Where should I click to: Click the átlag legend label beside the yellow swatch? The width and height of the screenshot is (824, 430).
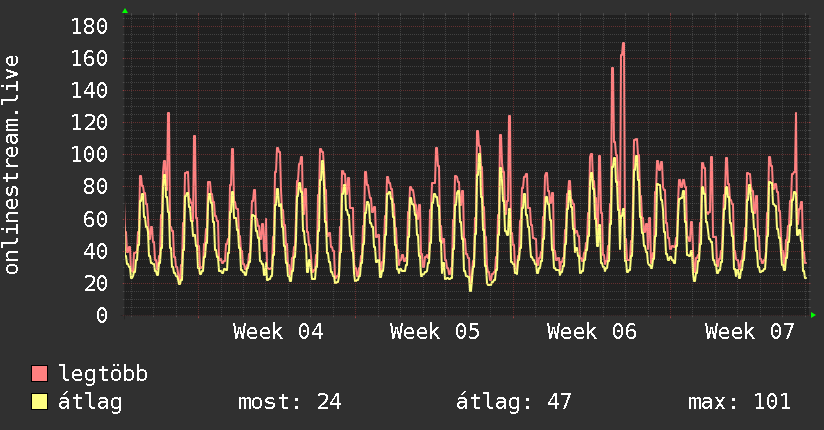tap(90, 402)
